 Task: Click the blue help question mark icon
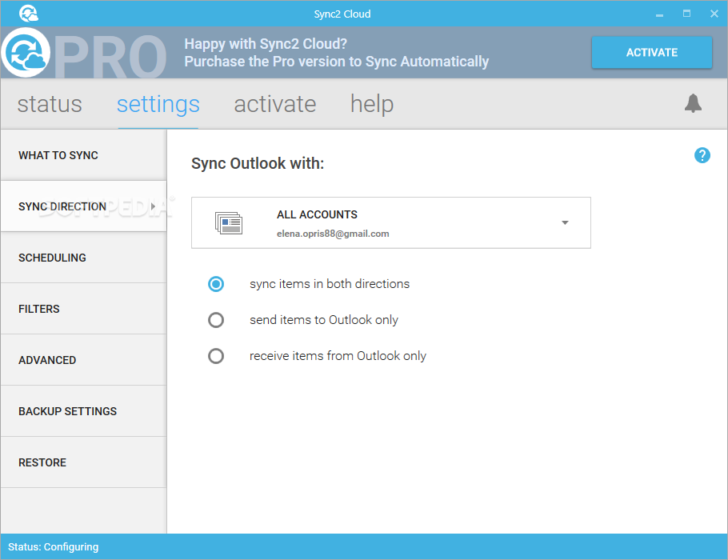click(702, 155)
